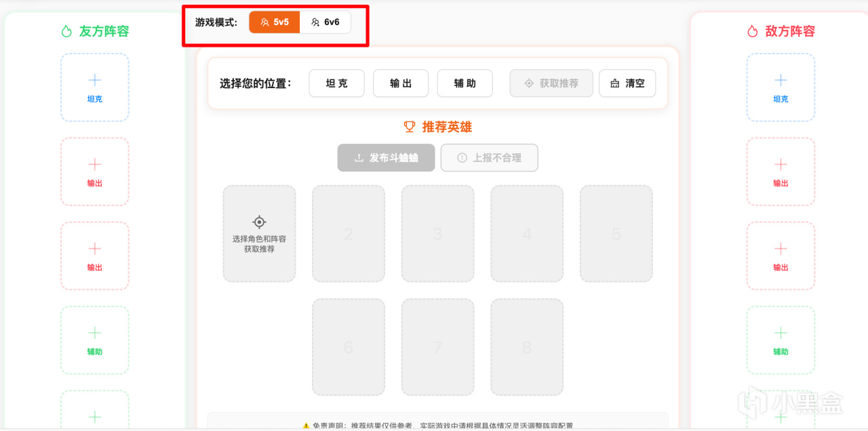Click the 选择您的位置 label
This screenshot has height=431, width=868.
pos(256,83)
